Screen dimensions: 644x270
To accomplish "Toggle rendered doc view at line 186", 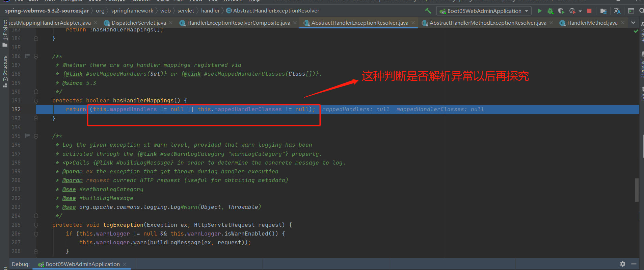I will 27,56.
